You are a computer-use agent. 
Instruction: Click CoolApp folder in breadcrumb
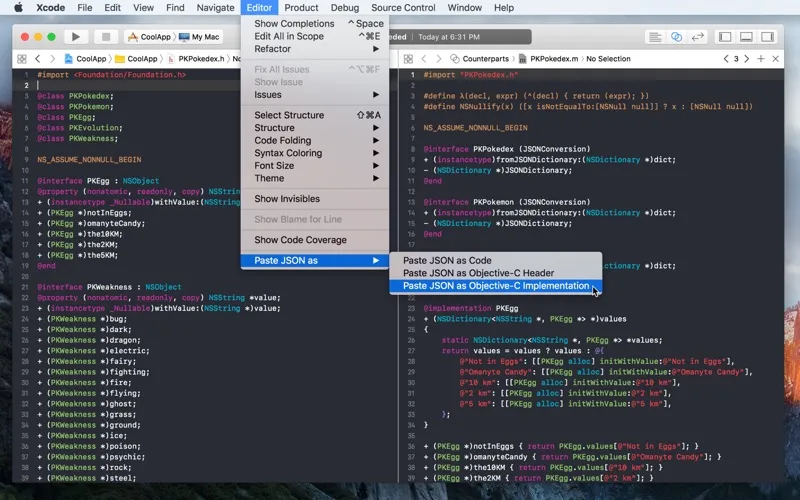(136, 59)
